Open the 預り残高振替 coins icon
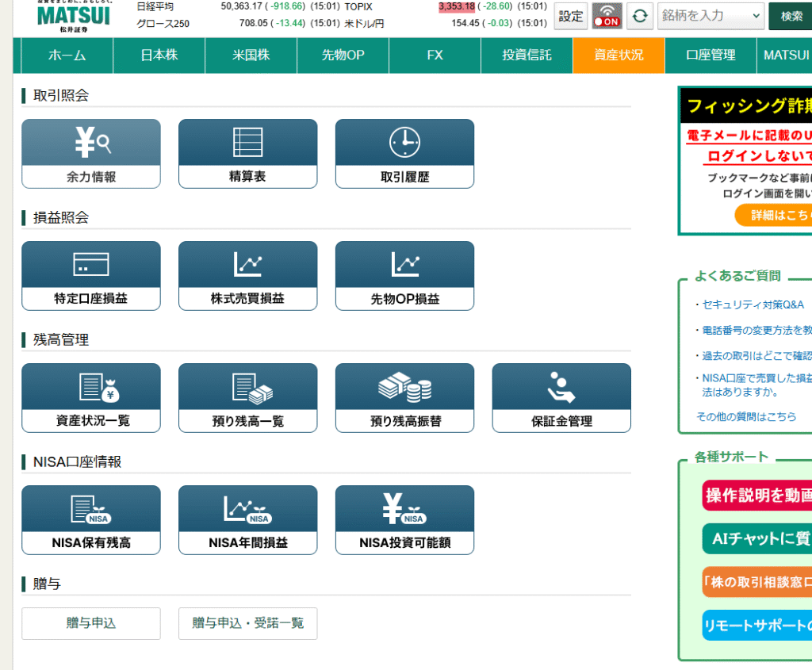The width and height of the screenshot is (812, 670). (404, 387)
